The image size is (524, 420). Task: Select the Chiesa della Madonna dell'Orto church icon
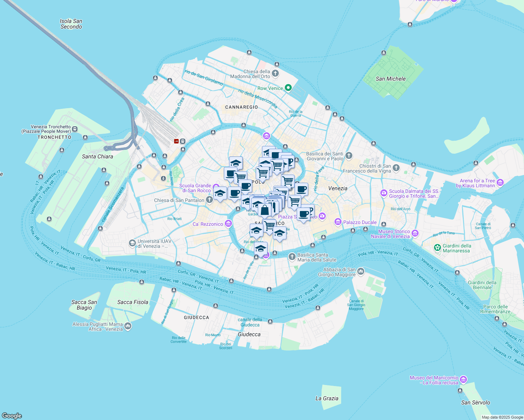click(x=275, y=73)
